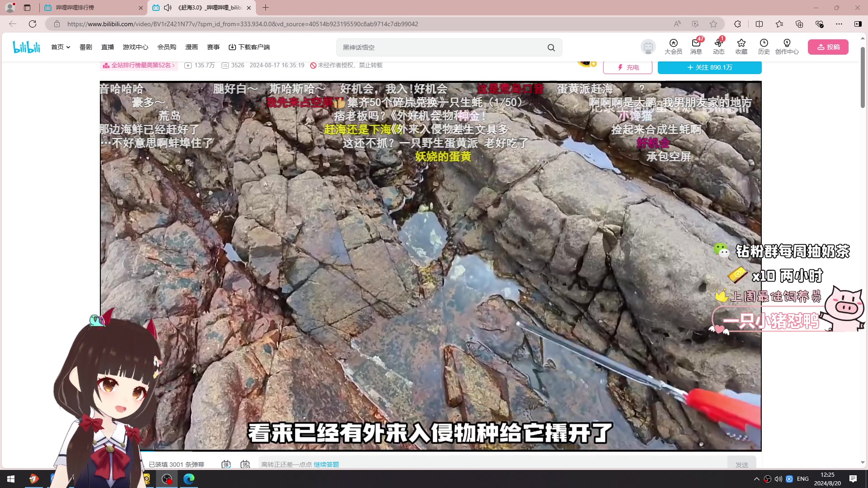
Task: Close the 赶海3.0 tab
Action: (249, 8)
